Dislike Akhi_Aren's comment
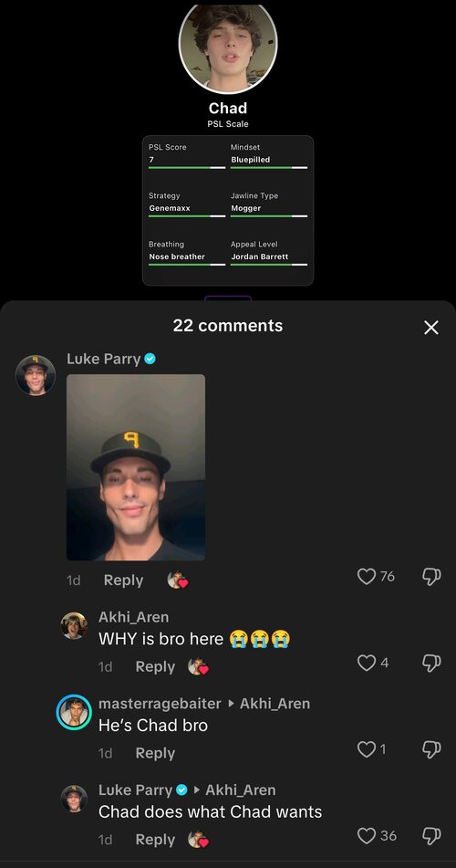 (431, 663)
